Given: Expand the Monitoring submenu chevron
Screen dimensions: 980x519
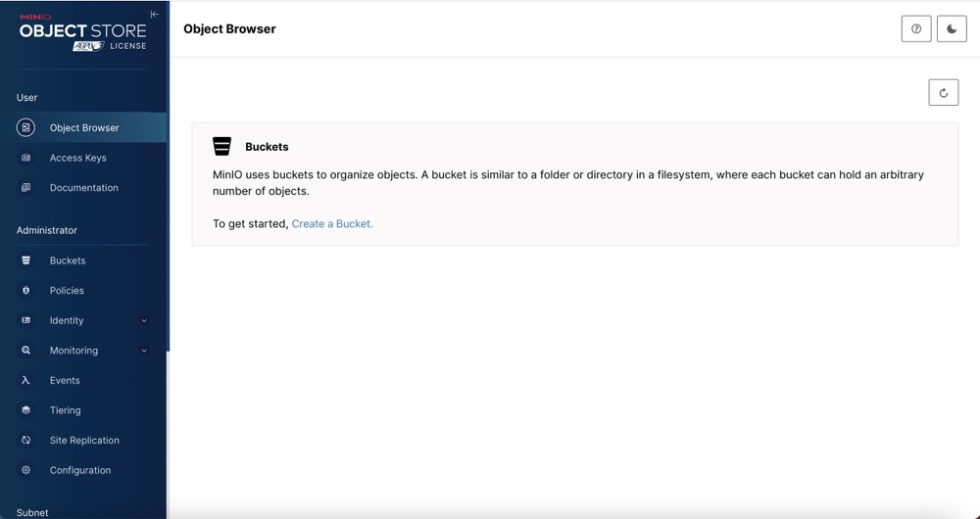Looking at the screenshot, I should click(144, 351).
